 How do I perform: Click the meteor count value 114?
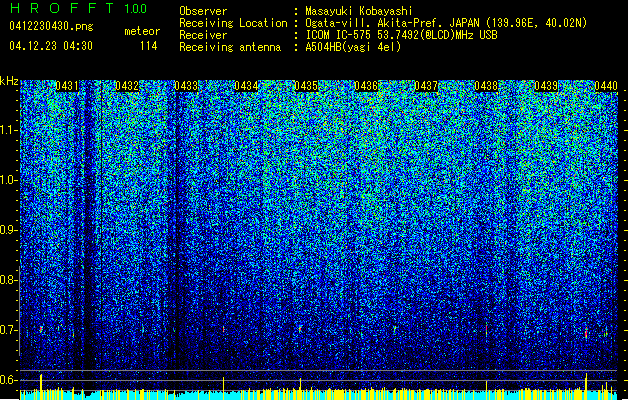[x=148, y=46]
